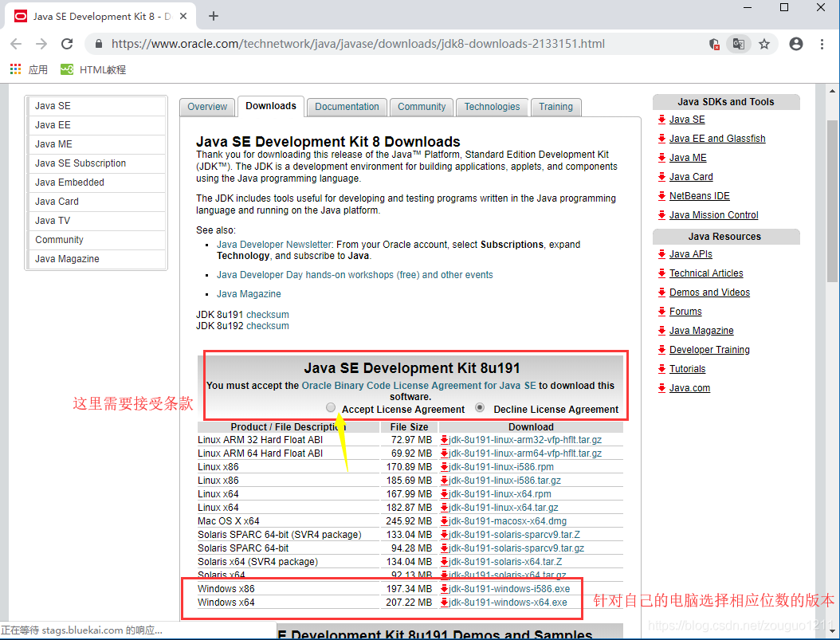
Task: Open Java TV in left sidebar
Action: pos(96,221)
